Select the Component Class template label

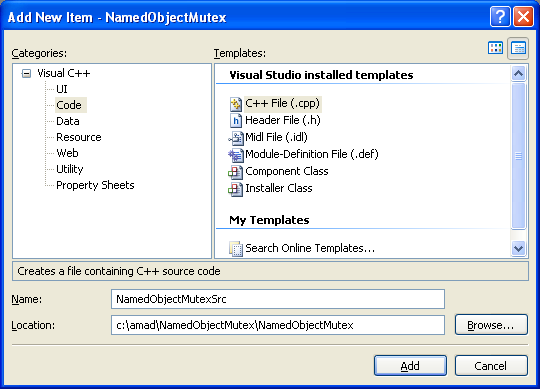pyautogui.click(x=287, y=171)
